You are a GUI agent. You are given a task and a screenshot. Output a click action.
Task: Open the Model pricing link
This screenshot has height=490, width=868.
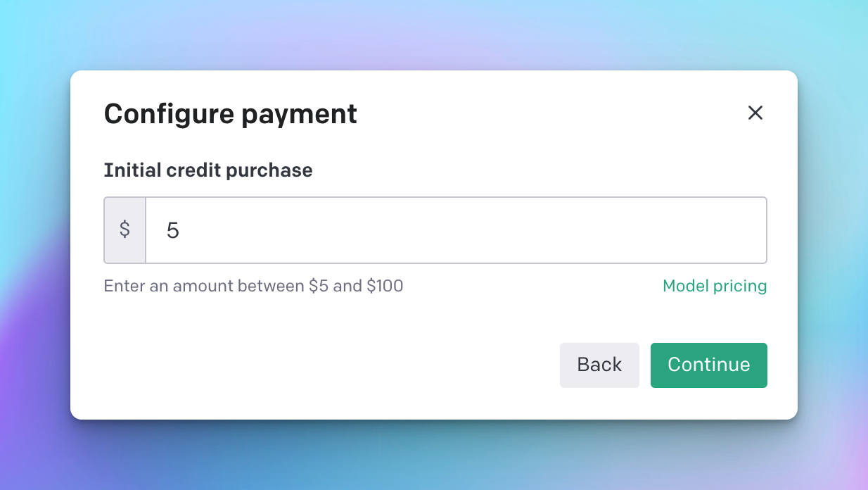coord(714,286)
